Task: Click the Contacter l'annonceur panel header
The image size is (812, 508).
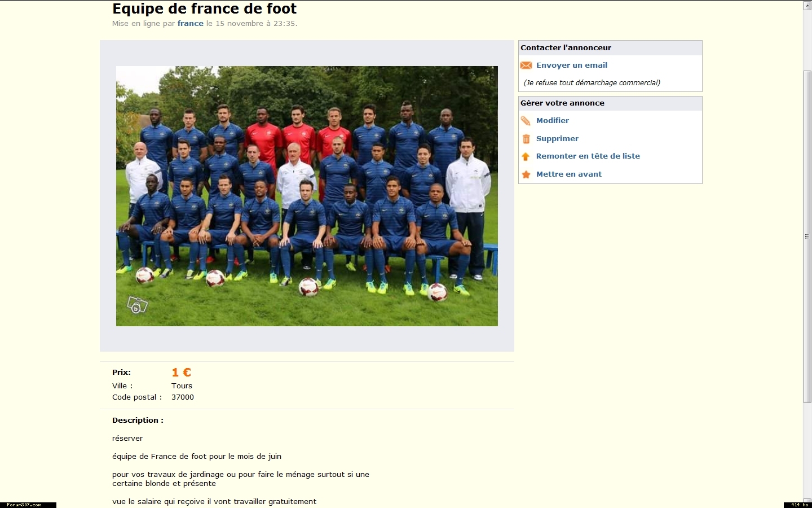Action: (x=610, y=48)
